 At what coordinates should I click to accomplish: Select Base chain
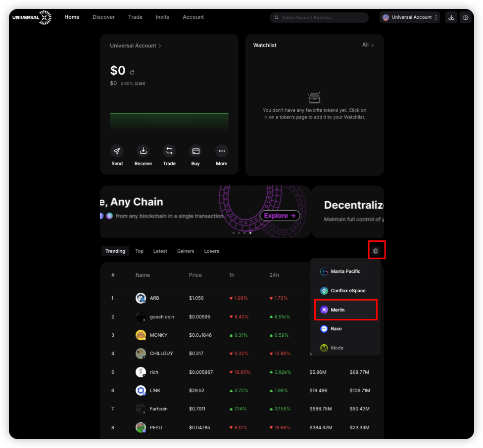point(345,329)
